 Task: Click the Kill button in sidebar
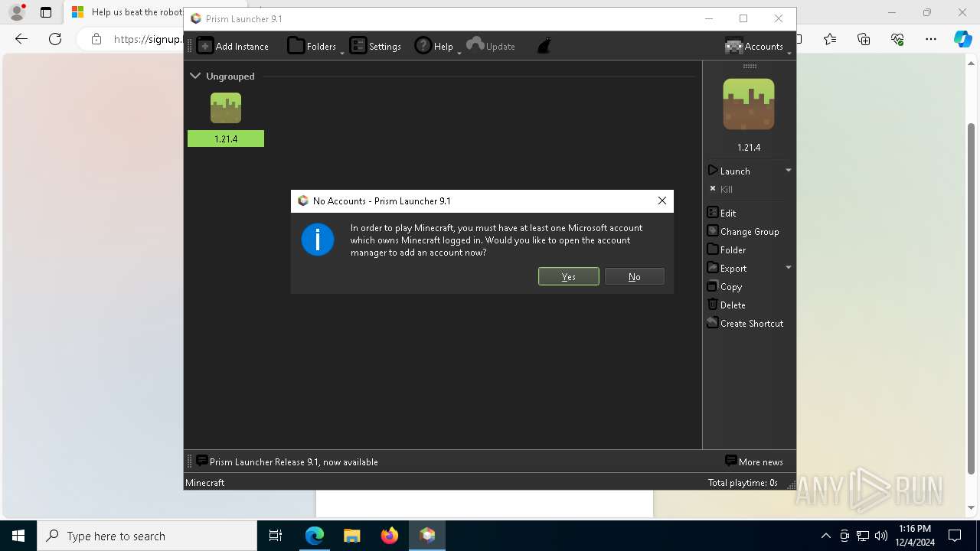[720, 189]
